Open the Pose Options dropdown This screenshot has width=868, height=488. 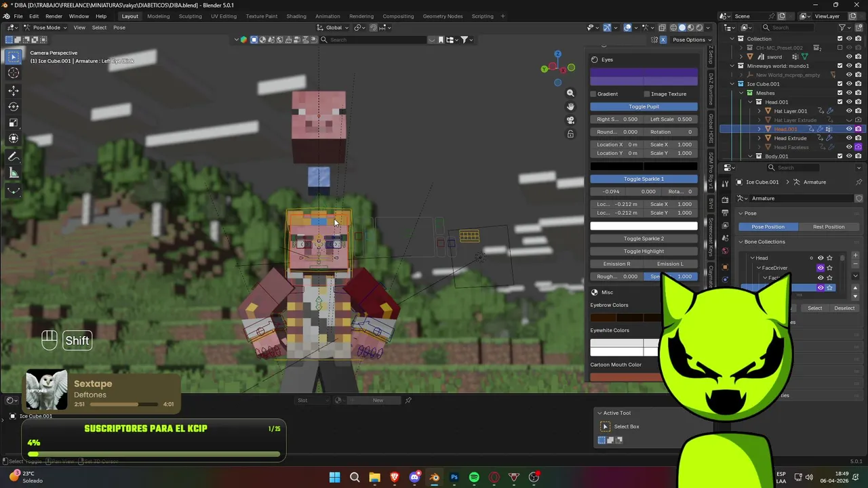pos(691,39)
